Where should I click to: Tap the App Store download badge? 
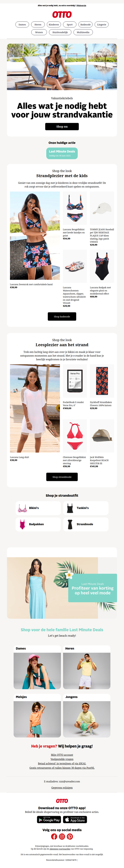click(75, 819)
